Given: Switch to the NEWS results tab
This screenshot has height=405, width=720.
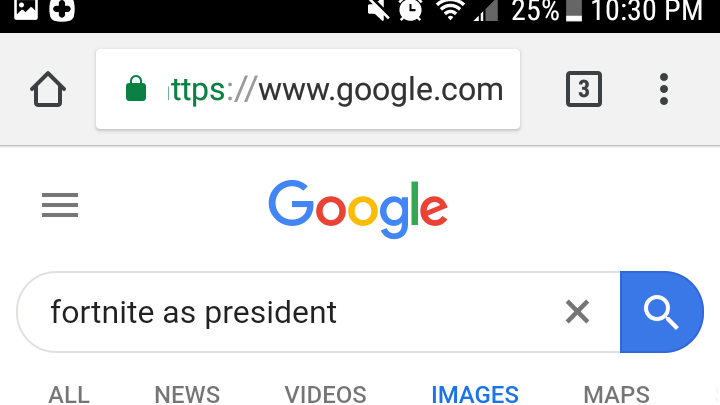Looking at the screenshot, I should click(187, 394).
